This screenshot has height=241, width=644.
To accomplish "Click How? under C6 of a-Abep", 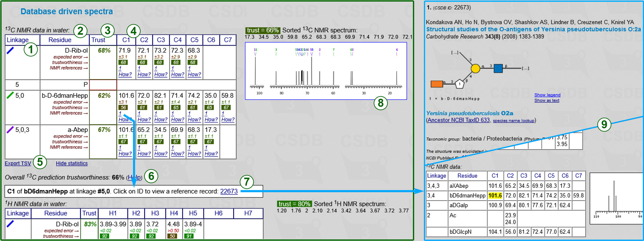I will [211, 154].
